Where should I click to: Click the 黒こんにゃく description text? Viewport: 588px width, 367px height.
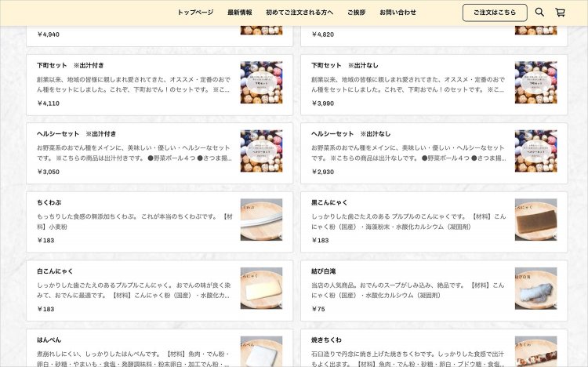408,222
